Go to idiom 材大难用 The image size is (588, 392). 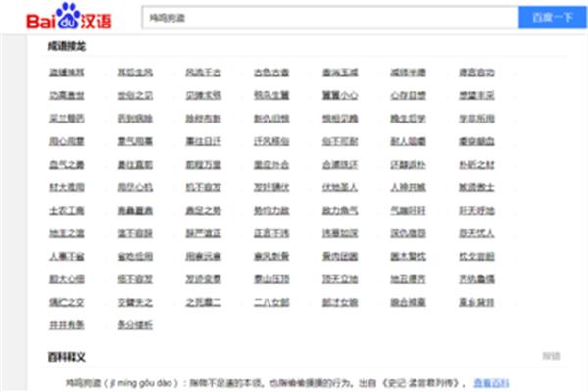[x=67, y=187]
